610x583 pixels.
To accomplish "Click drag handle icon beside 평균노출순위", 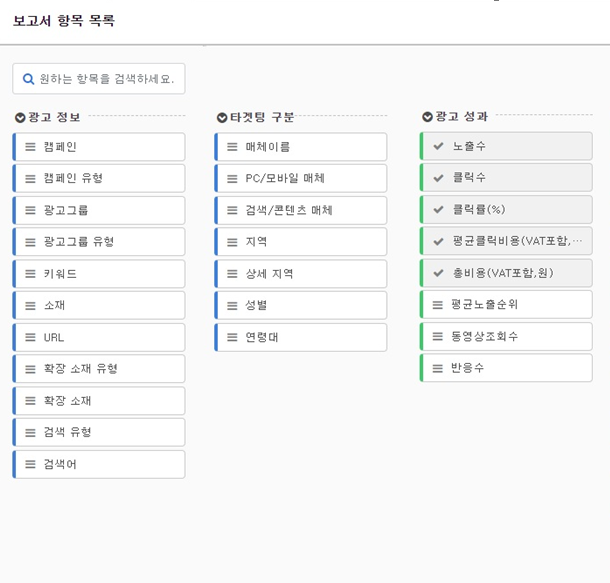I will point(438,305).
